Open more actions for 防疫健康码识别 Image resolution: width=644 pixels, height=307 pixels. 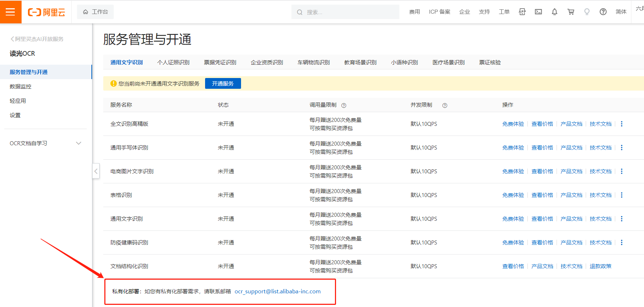(x=621, y=242)
